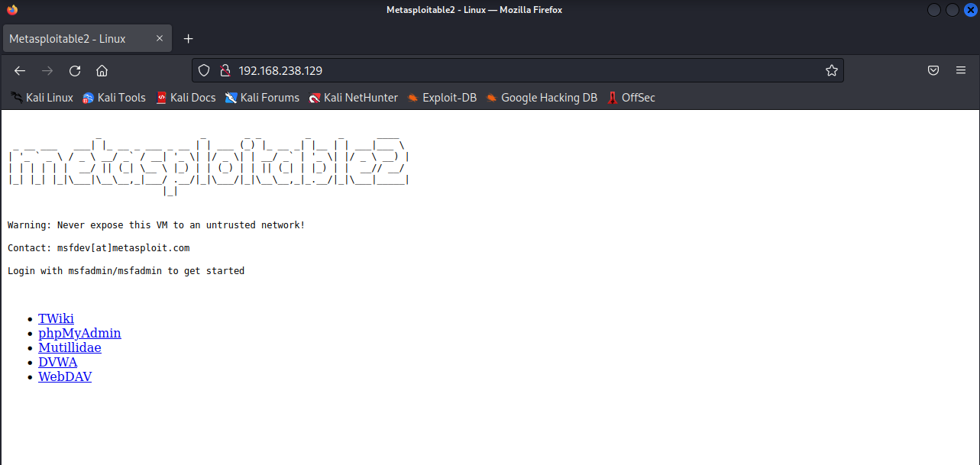The width and height of the screenshot is (980, 465).
Task: Open a new tab with the plus button
Action: click(x=189, y=39)
